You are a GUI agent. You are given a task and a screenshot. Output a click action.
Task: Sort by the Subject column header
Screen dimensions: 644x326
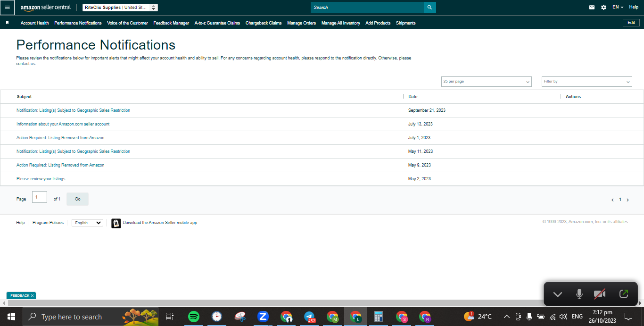pyautogui.click(x=24, y=97)
